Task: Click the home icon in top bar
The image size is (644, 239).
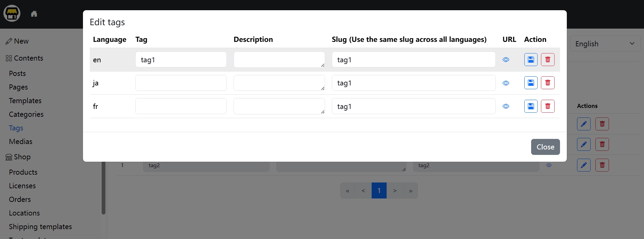Action: tap(34, 14)
